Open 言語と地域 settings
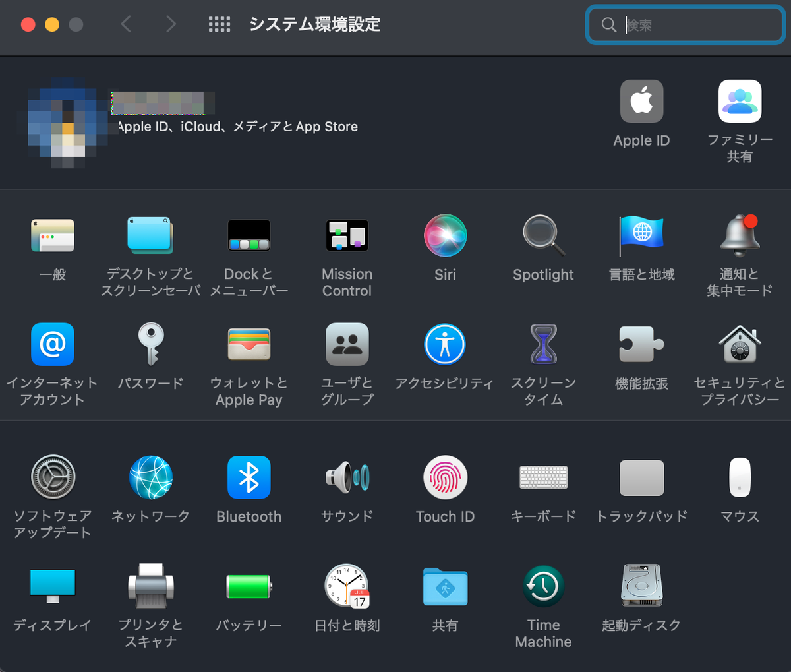Screen dimensions: 791x672 coord(641,235)
